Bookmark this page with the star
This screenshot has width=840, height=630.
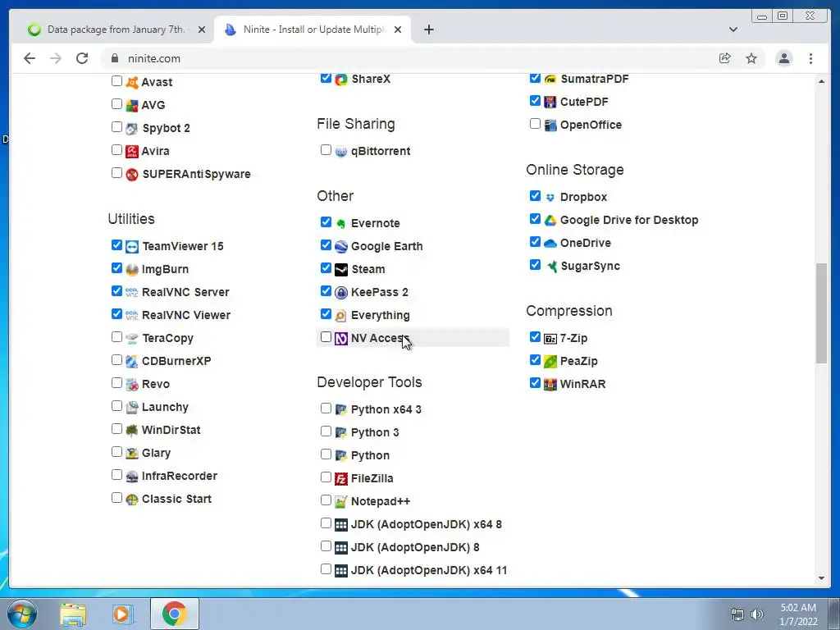coord(751,58)
